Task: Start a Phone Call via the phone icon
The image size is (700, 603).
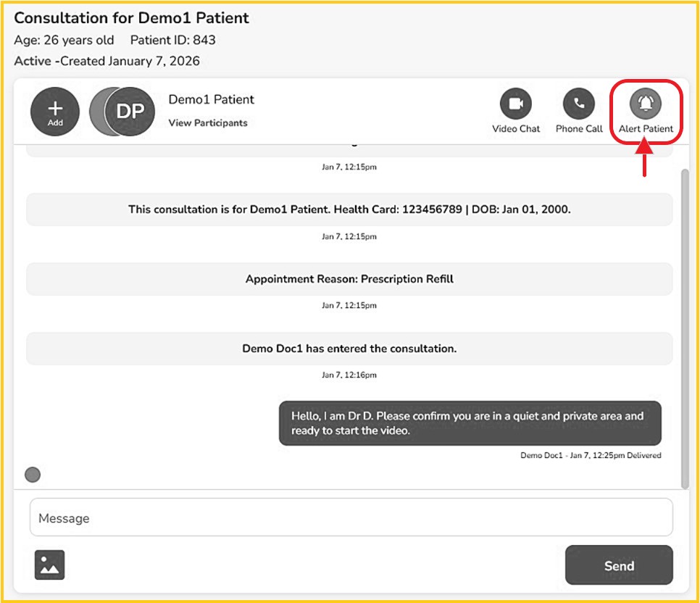Action: [x=578, y=104]
